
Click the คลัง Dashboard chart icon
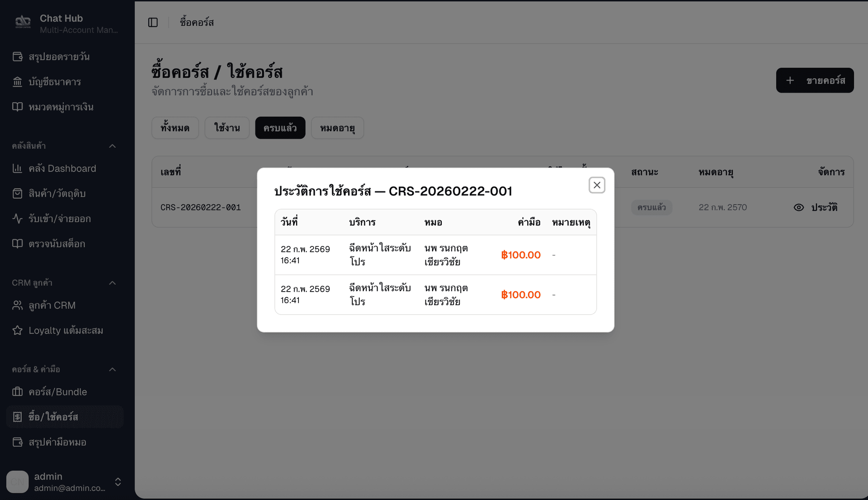click(17, 168)
